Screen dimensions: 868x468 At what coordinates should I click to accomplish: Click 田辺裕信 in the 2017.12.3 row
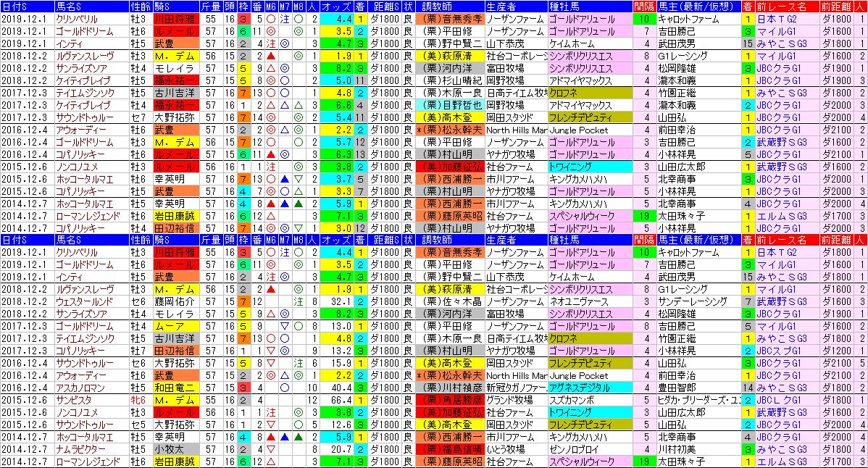(176, 351)
